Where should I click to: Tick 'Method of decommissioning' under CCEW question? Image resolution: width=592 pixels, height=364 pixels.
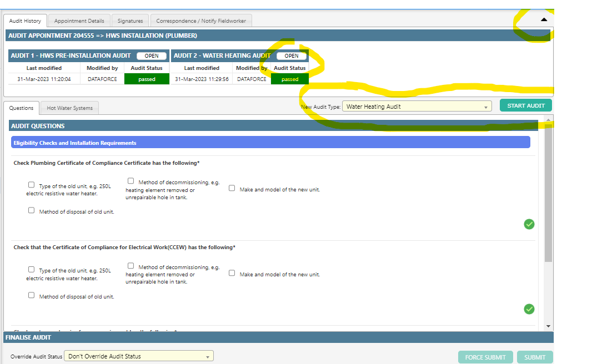(131, 266)
